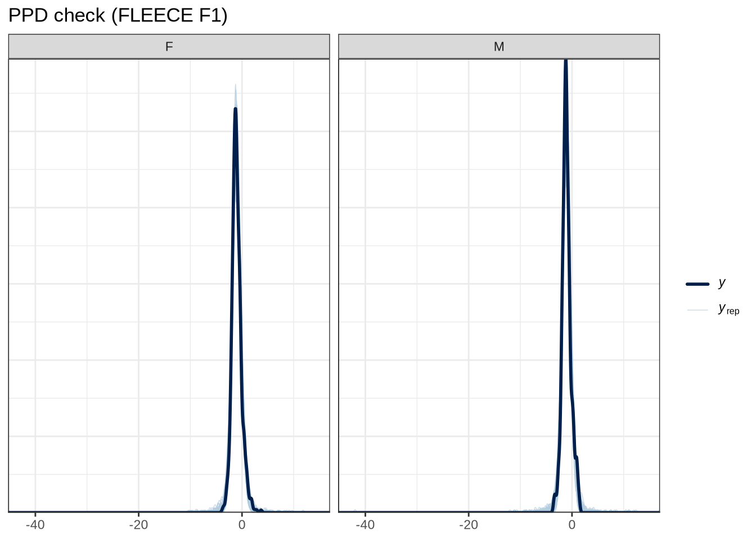Select the F facet strip header
This screenshot has width=756, height=540.
(169, 47)
